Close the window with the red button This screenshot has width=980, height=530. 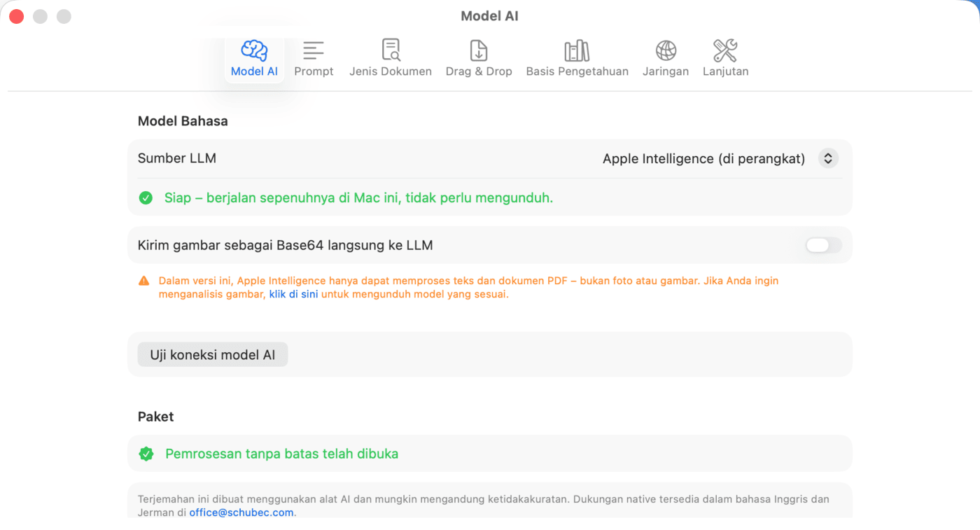(x=17, y=16)
